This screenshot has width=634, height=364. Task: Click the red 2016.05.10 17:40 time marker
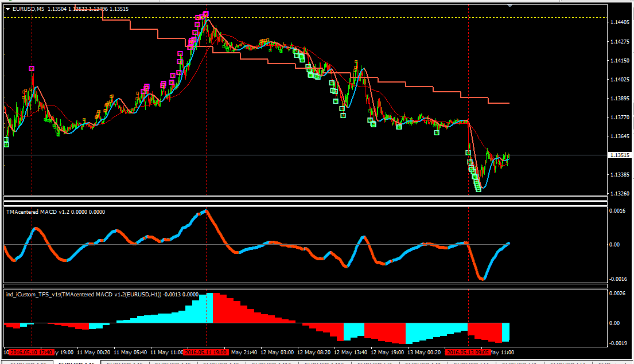pyautogui.click(x=32, y=353)
